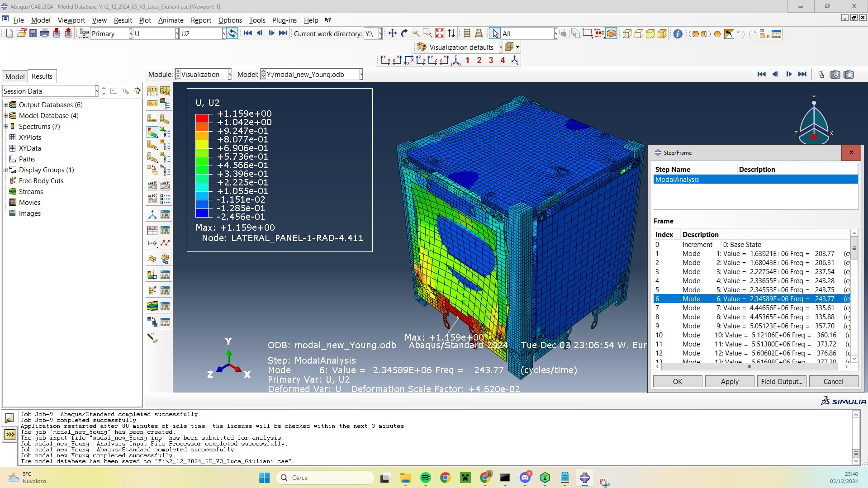Select the ModalAnalysis step row
This screenshot has height=488, width=868.
[755, 179]
